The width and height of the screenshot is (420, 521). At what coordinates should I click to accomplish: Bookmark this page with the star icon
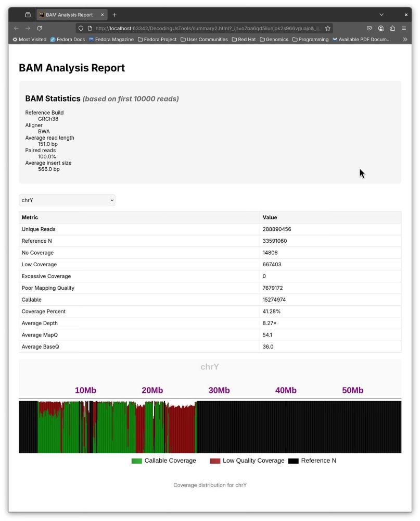[328, 28]
